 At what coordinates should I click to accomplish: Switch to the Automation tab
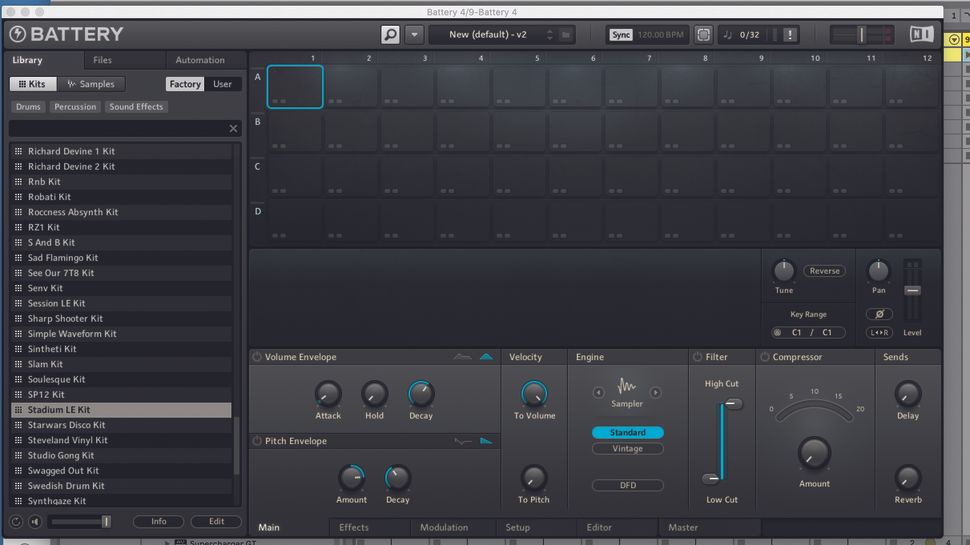(x=200, y=60)
